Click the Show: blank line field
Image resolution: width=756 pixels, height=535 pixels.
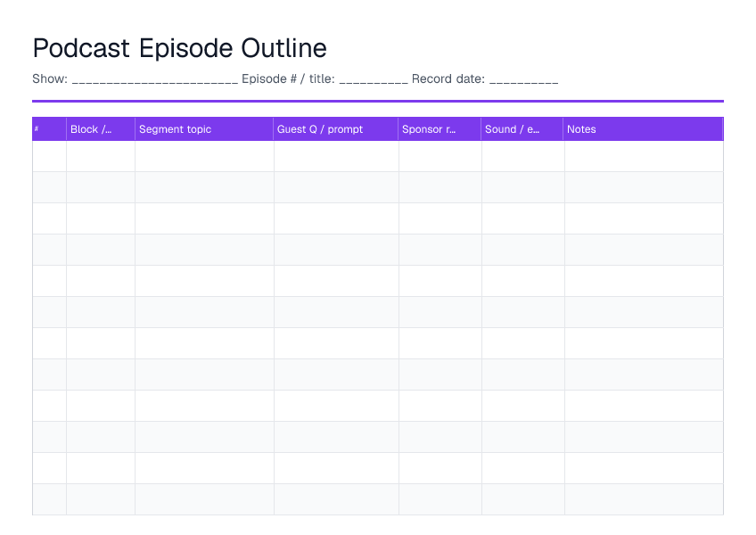click(155, 79)
